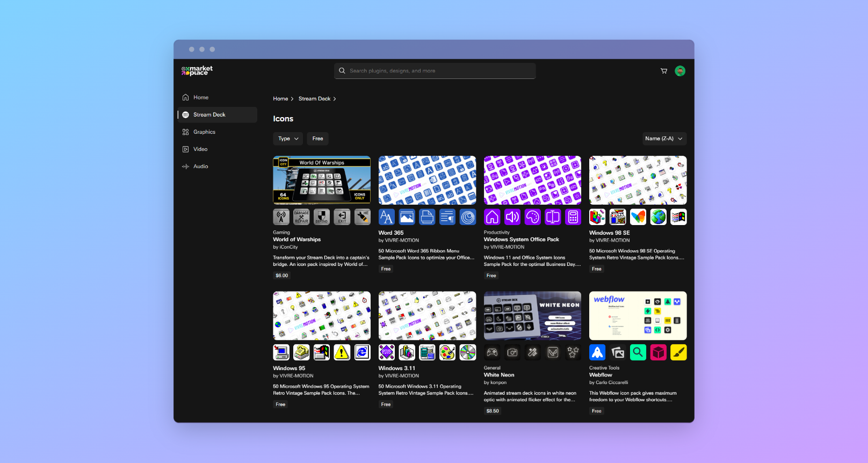
Task: Open the shopping cart icon
Action: 664,71
